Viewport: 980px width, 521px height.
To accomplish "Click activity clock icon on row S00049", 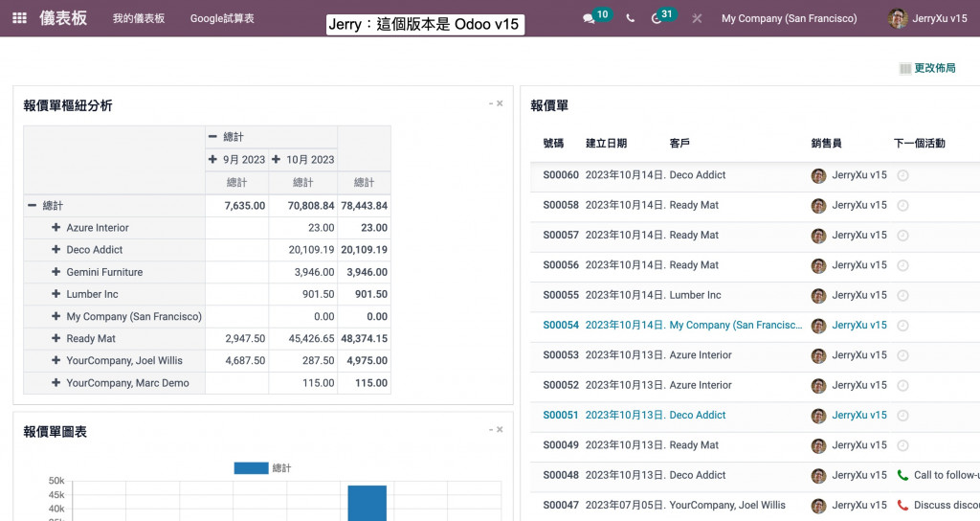I will [x=902, y=445].
